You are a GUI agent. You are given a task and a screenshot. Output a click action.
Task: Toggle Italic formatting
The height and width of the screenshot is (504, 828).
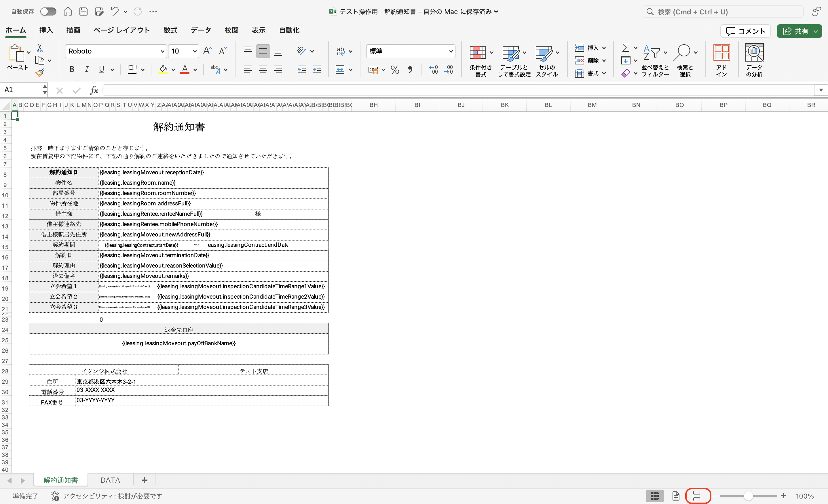[x=87, y=70]
